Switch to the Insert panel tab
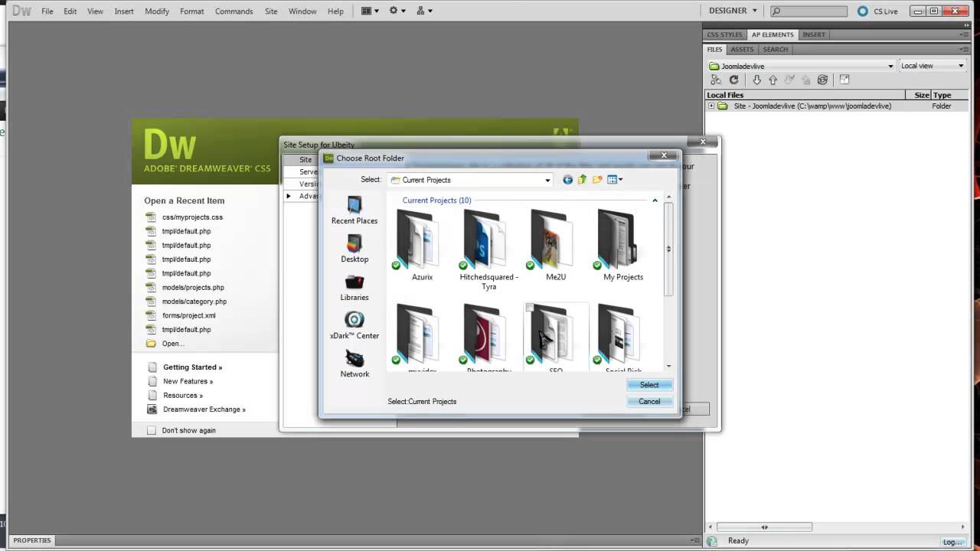 814,34
